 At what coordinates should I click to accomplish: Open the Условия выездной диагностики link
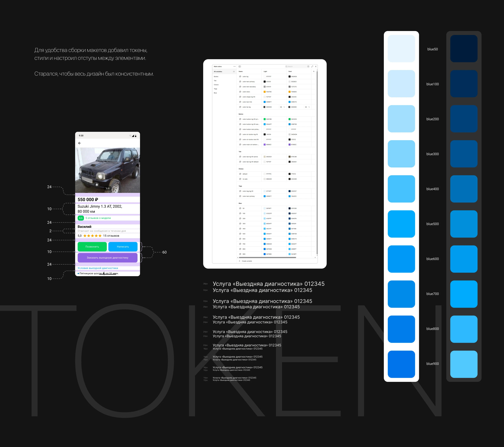click(98, 268)
